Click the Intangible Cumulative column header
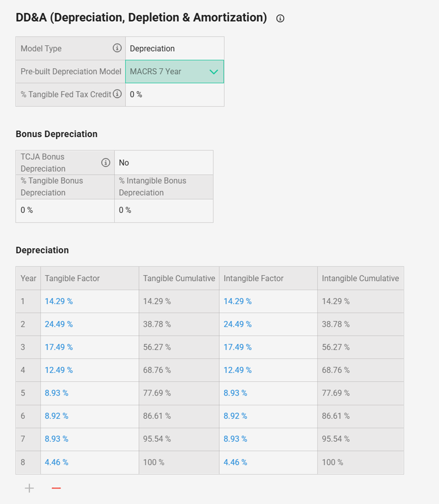 360,279
